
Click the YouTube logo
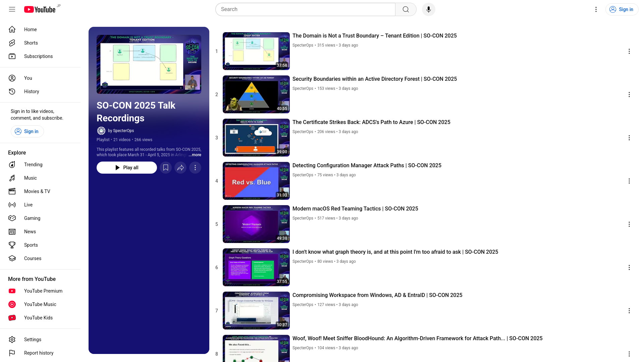tap(40, 9)
